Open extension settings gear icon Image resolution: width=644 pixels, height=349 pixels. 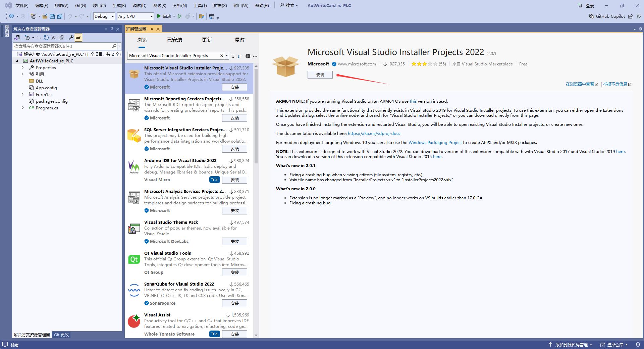point(248,56)
